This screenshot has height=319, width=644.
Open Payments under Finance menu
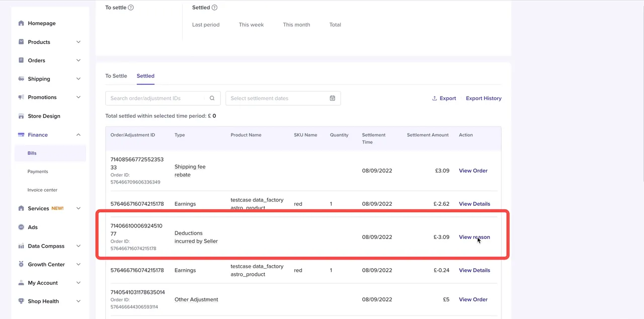pos(38,172)
